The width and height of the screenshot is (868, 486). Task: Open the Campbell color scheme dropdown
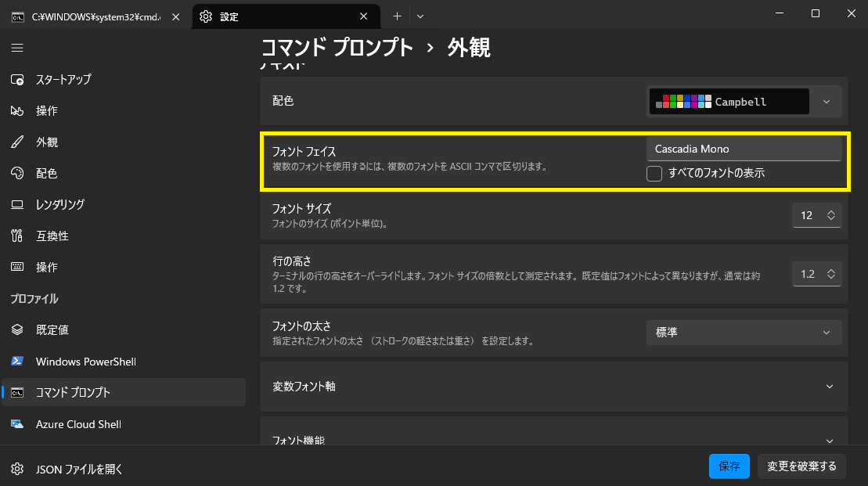(x=744, y=102)
